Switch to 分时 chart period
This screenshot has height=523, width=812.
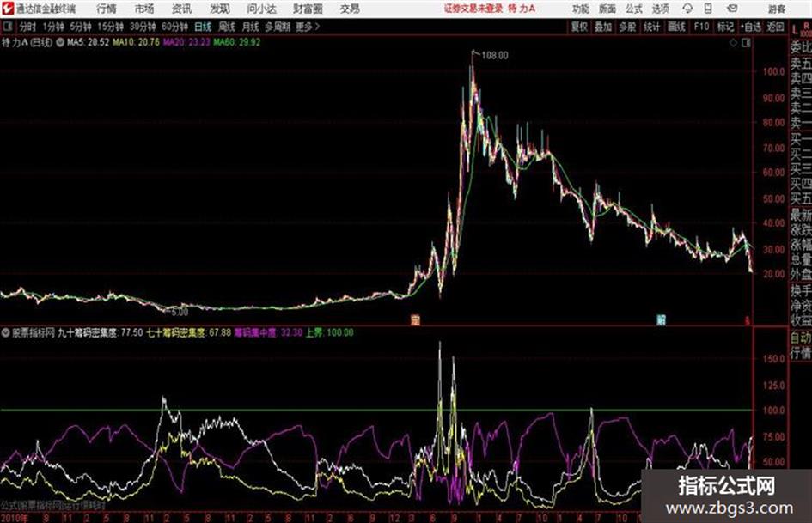point(27,27)
